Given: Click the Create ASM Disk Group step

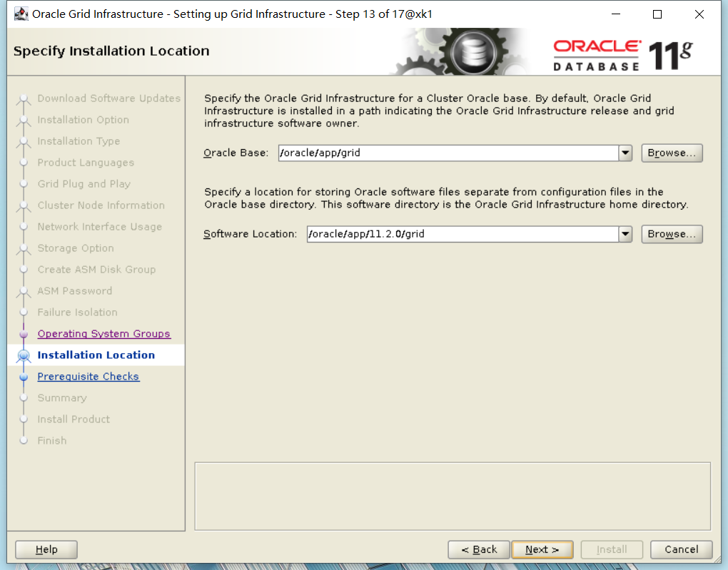Looking at the screenshot, I should (x=96, y=270).
